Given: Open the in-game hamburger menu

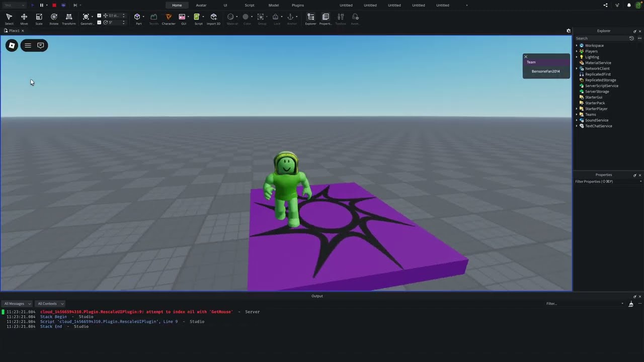Looking at the screenshot, I should (28, 45).
